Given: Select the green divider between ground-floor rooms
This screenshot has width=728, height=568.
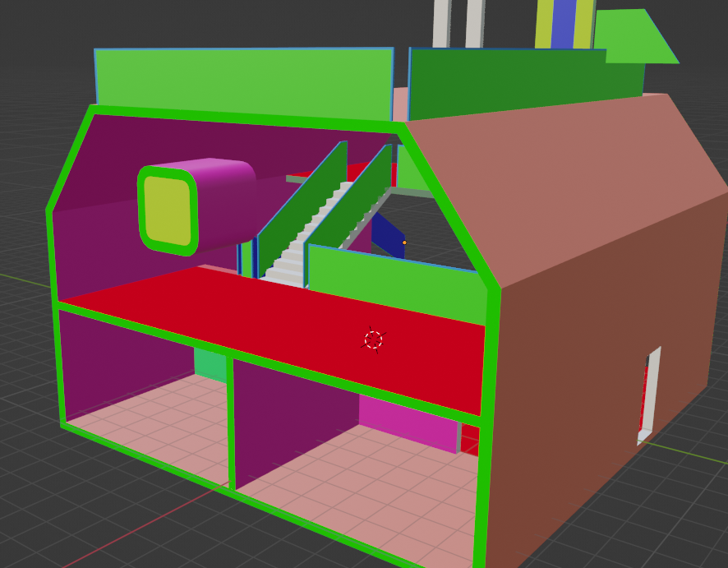Looking at the screenshot, I should [x=232, y=423].
